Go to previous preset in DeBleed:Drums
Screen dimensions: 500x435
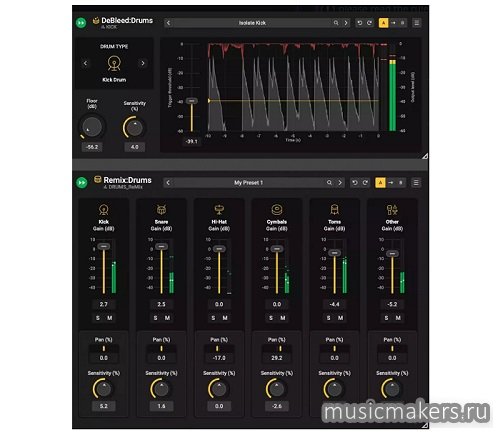pos(168,23)
